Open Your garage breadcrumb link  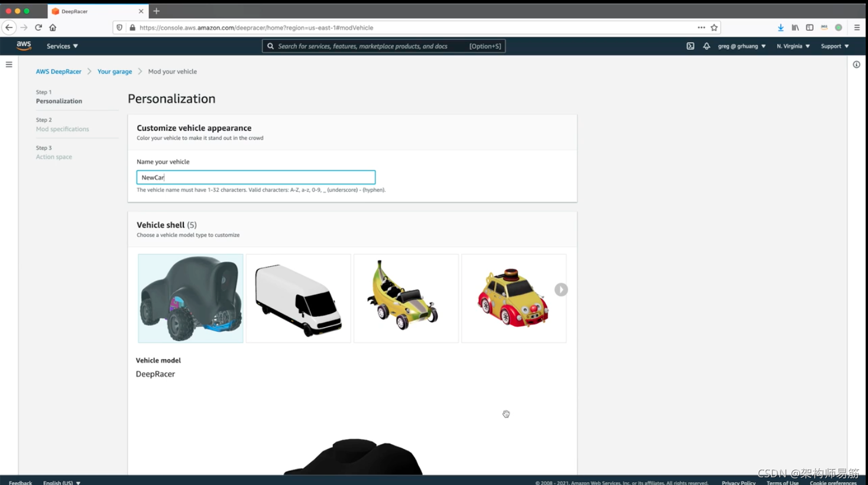(x=115, y=72)
